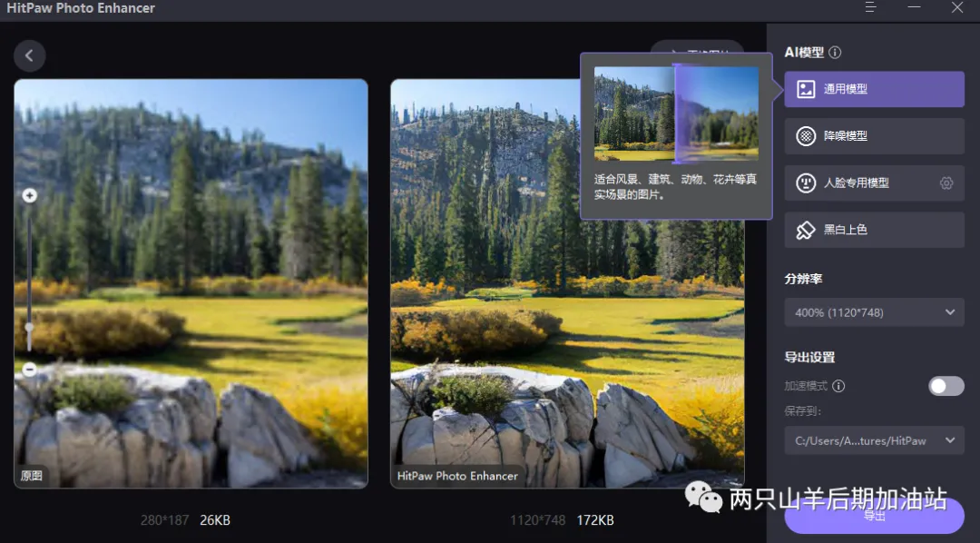The image size is (980, 543).
Task: Click the 黑白上色 paint bucket icon
Action: coord(806,230)
